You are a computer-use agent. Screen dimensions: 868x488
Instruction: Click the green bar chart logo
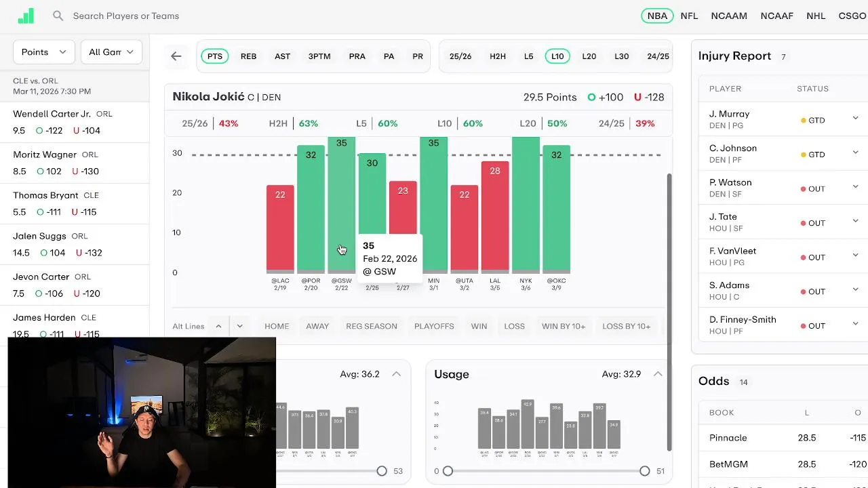tap(25, 16)
